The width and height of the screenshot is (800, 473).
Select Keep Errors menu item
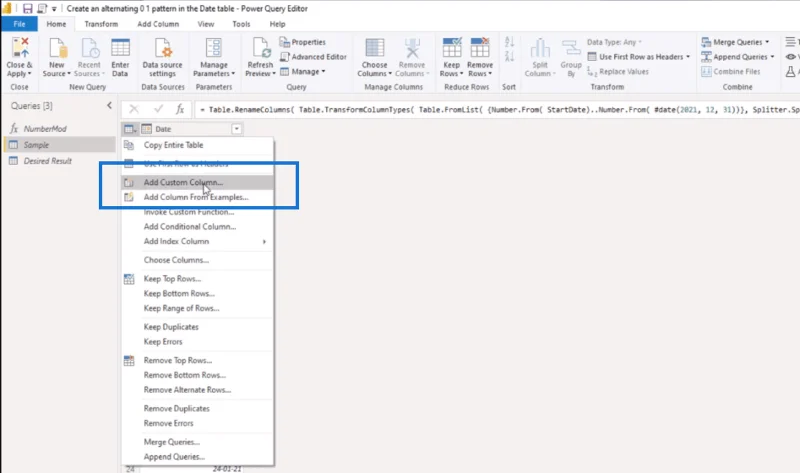[x=197, y=341]
